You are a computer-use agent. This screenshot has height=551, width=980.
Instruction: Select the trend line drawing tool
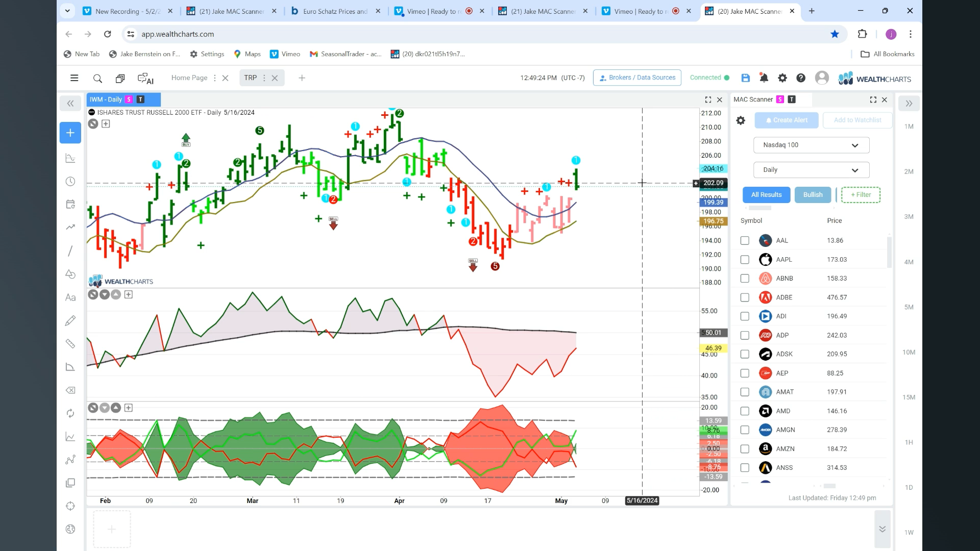pos(70,251)
